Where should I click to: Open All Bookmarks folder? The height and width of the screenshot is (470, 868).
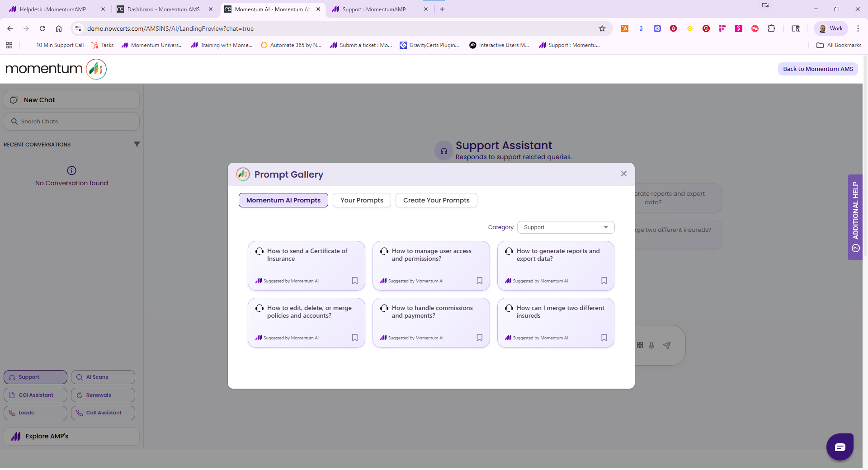839,45
